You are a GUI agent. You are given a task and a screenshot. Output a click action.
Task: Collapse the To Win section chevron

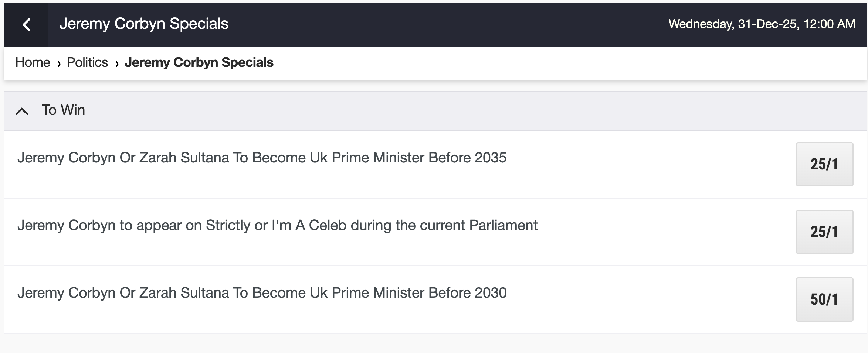pyautogui.click(x=22, y=111)
